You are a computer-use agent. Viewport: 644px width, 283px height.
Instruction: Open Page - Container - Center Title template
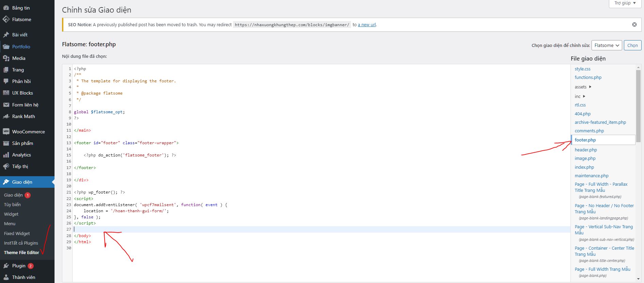tap(604, 251)
